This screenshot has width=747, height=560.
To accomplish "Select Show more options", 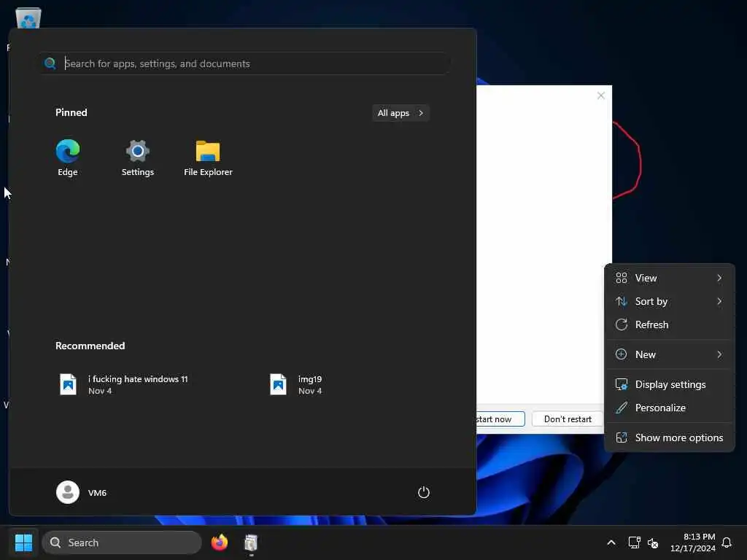I will tap(669, 437).
